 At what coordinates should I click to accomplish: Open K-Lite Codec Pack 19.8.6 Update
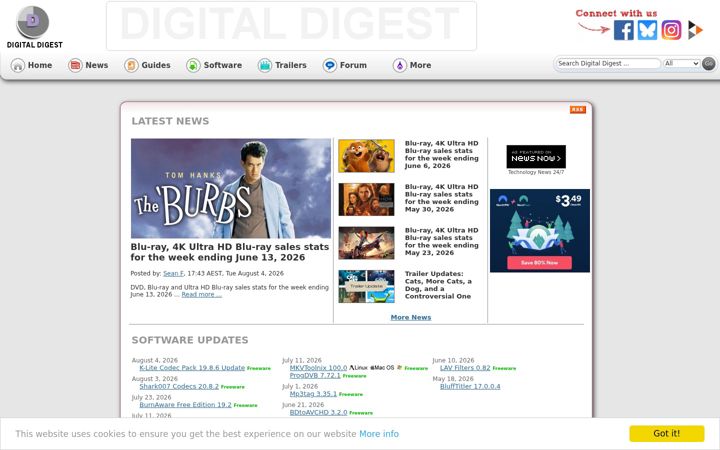(192, 368)
